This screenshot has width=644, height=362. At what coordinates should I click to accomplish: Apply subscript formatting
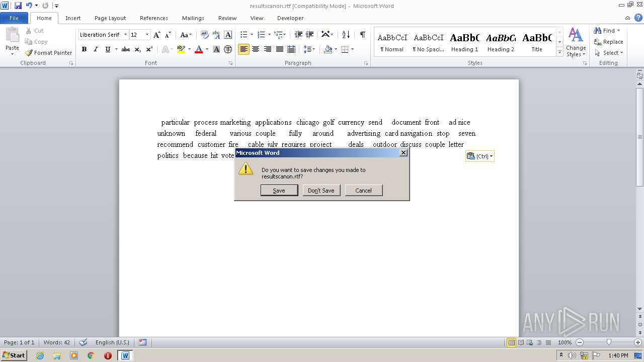(138, 49)
